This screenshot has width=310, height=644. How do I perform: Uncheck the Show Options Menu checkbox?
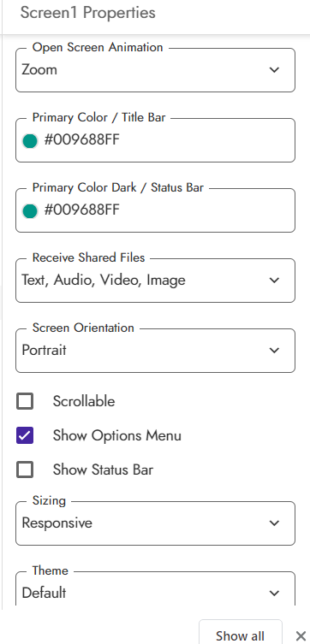click(x=25, y=435)
